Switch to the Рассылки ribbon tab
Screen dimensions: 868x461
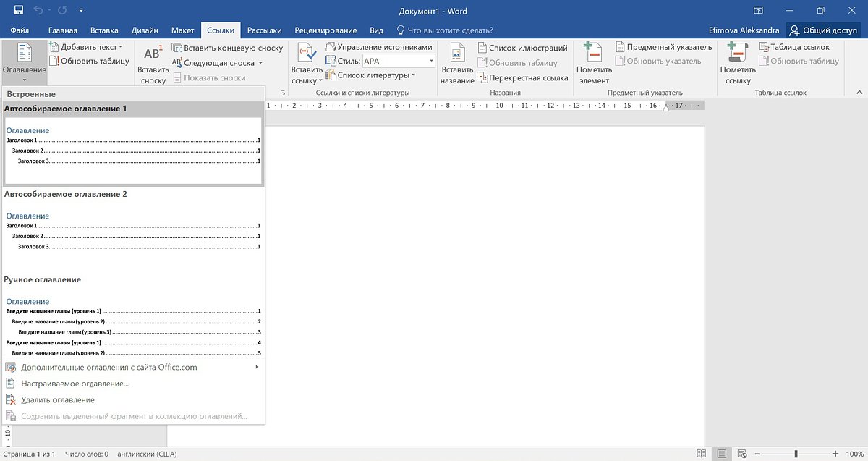click(x=265, y=30)
